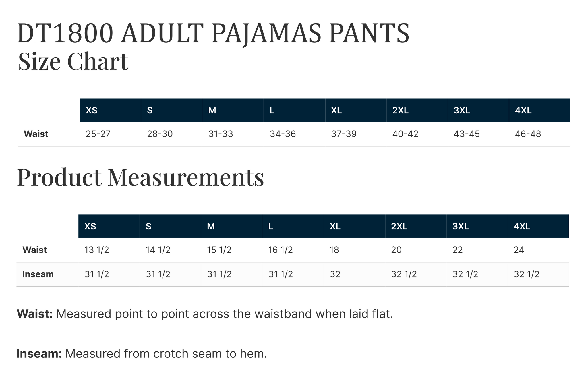Click the M header in the Product Measurements table
588x381 pixels.
point(211,227)
